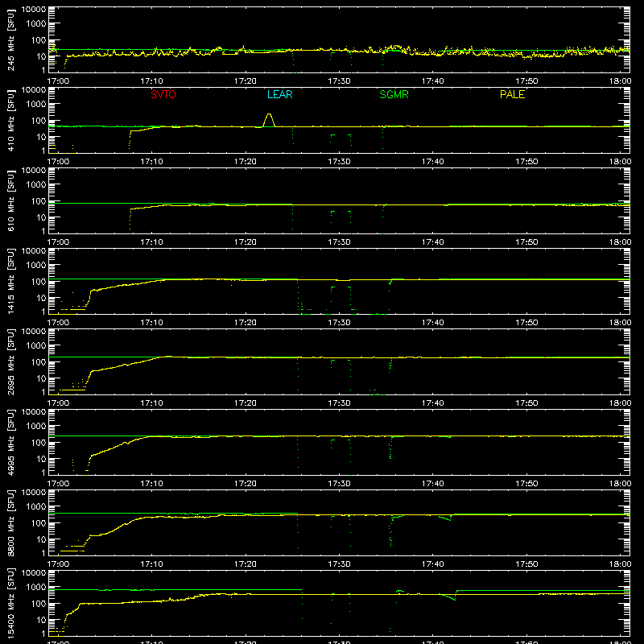Click 18:00 tick under the 8800 MHz plot
The image size is (644, 644).
click(x=620, y=564)
